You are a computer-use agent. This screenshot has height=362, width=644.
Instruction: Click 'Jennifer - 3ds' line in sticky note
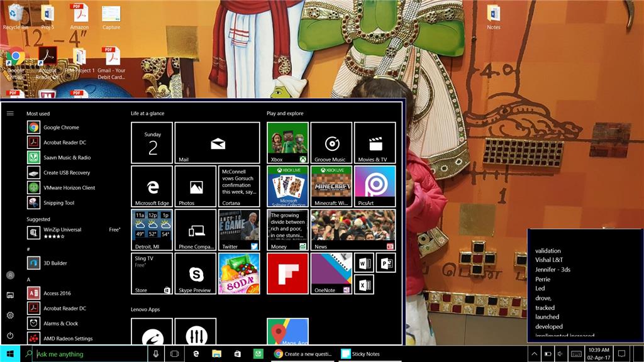[x=552, y=270]
